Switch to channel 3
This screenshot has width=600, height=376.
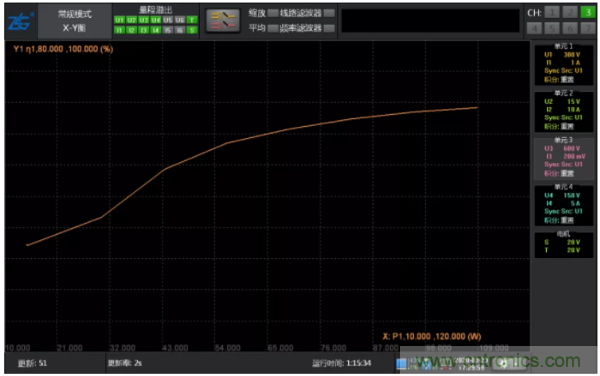click(x=588, y=12)
